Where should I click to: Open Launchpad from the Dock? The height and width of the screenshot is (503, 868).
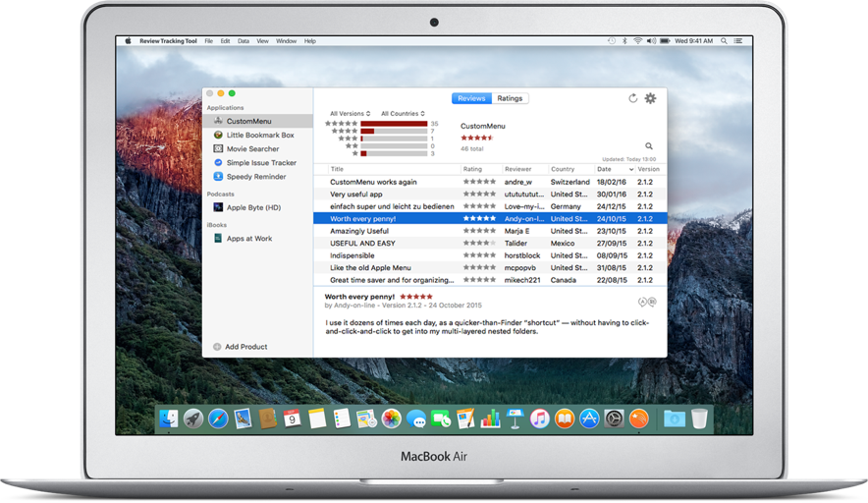193,419
